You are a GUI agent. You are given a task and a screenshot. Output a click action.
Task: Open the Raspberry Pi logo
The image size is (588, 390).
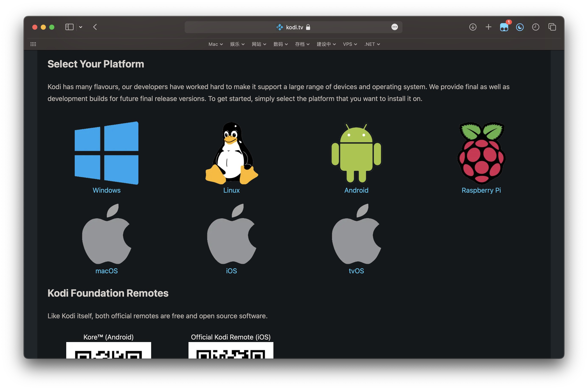coord(481,153)
